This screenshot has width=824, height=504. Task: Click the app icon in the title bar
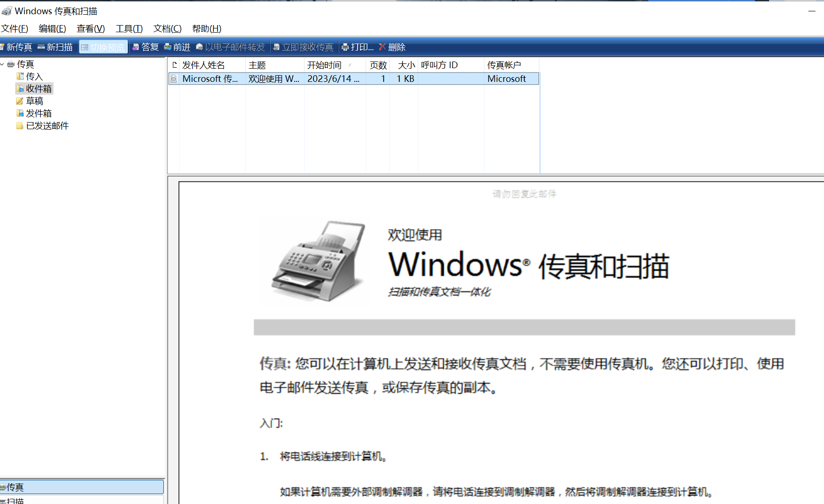point(7,11)
